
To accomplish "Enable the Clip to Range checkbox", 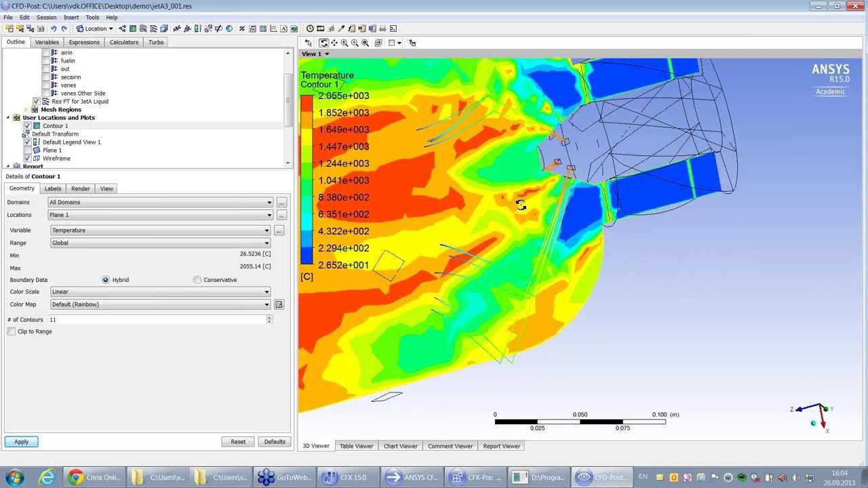I will pos(12,331).
